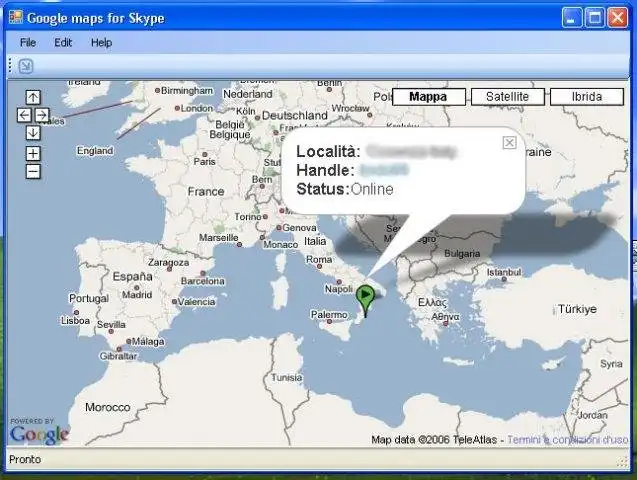This screenshot has width=637, height=480.
Task: Pan the map right with arrow button
Action: pos(42,115)
